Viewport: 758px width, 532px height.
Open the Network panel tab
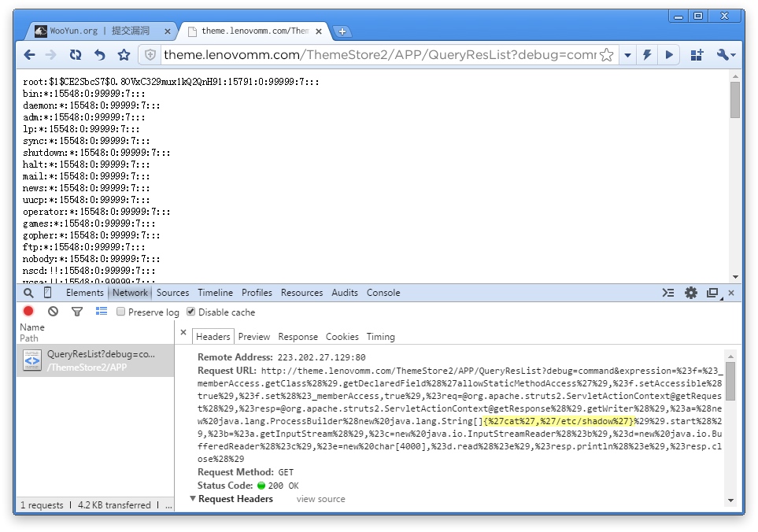point(130,293)
